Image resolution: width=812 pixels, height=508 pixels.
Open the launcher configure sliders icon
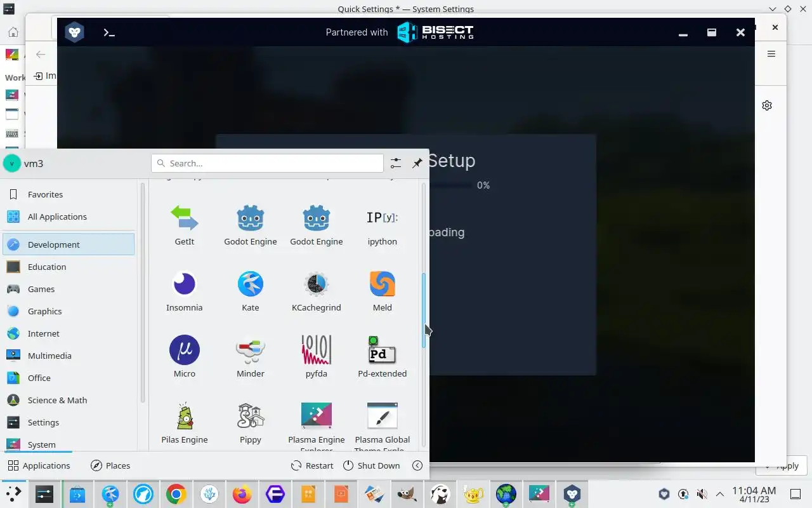(396, 163)
